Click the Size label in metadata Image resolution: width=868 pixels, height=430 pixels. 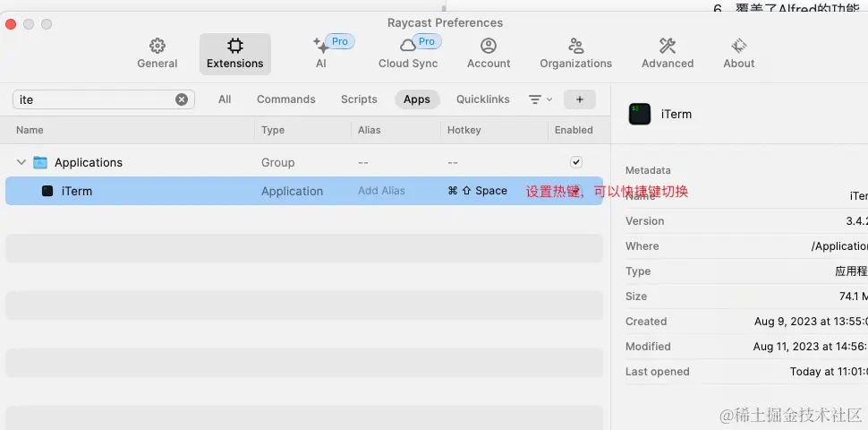click(x=636, y=297)
